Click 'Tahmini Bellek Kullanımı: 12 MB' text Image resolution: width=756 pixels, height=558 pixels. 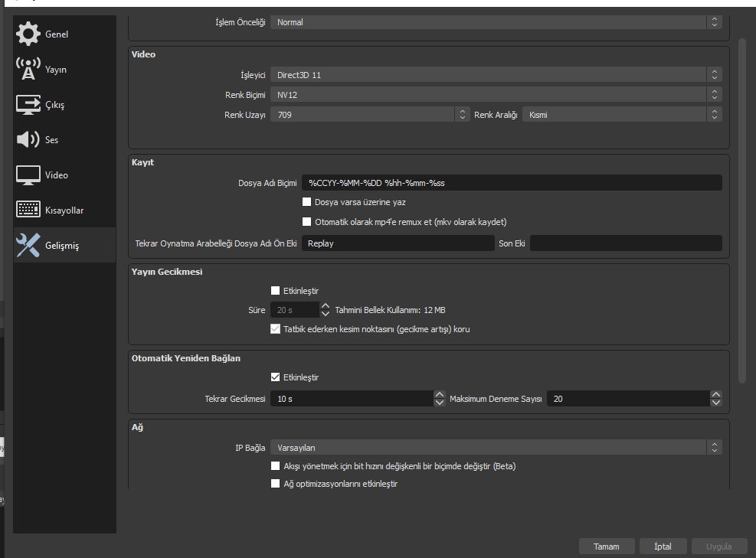[390, 310]
